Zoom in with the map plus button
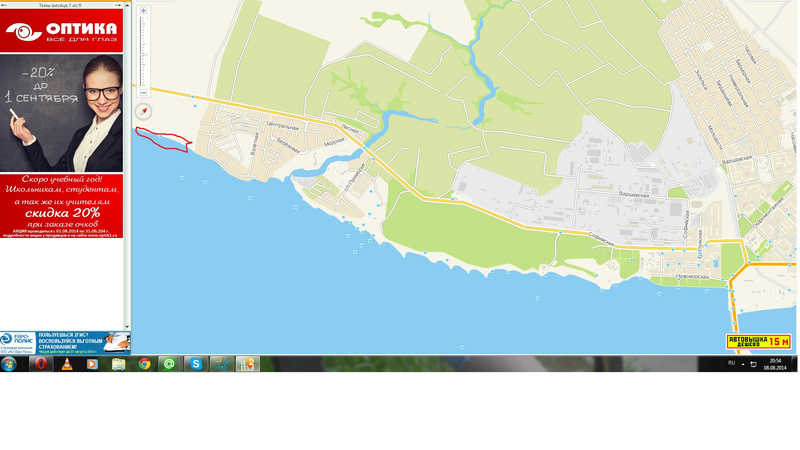 [x=143, y=11]
